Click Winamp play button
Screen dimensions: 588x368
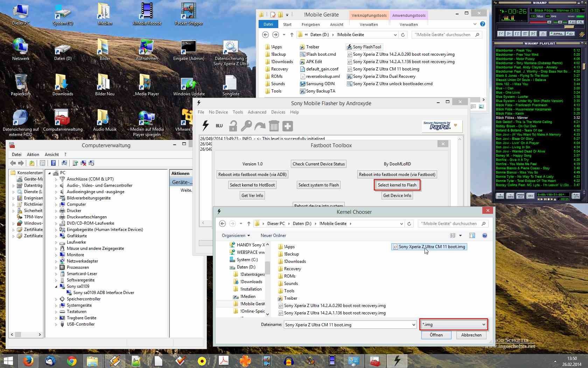(509, 34)
